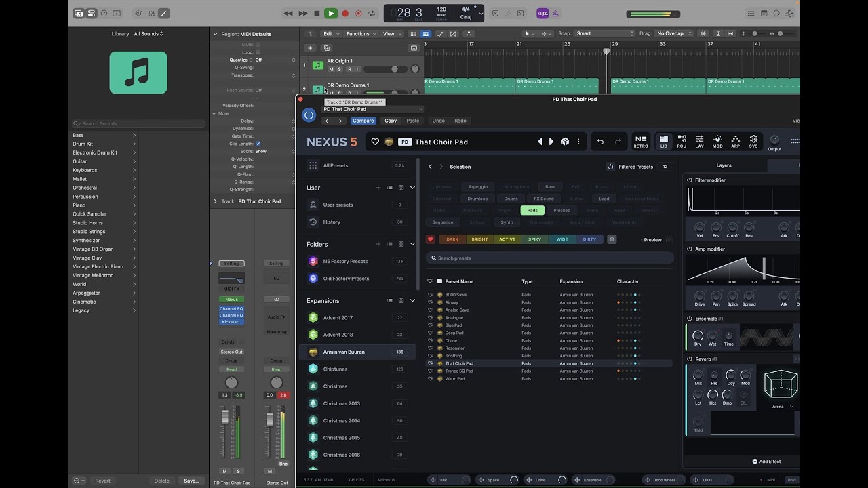This screenshot has width=868, height=488.
Task: Click the Copy button in plugin header
Action: coord(391,121)
